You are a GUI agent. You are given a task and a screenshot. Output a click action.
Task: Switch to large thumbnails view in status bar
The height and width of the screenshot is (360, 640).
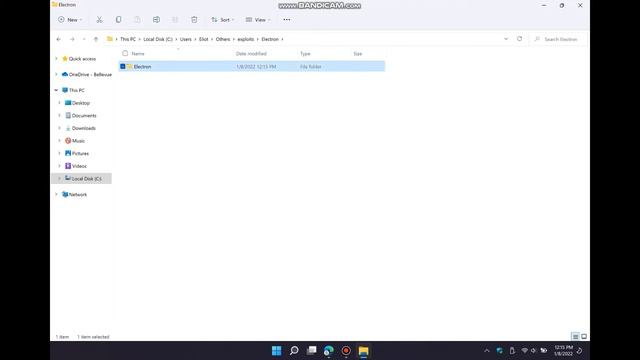(584, 336)
